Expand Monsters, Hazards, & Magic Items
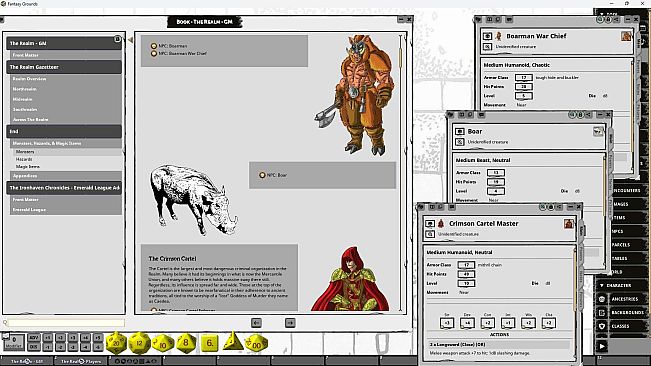The width and height of the screenshot is (651, 366). pos(66,143)
